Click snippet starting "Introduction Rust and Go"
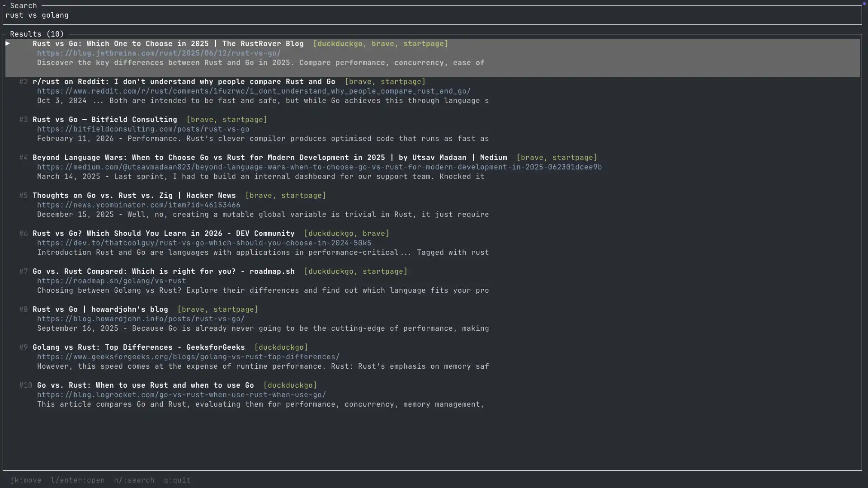The width and height of the screenshot is (868, 488). pyautogui.click(x=263, y=253)
